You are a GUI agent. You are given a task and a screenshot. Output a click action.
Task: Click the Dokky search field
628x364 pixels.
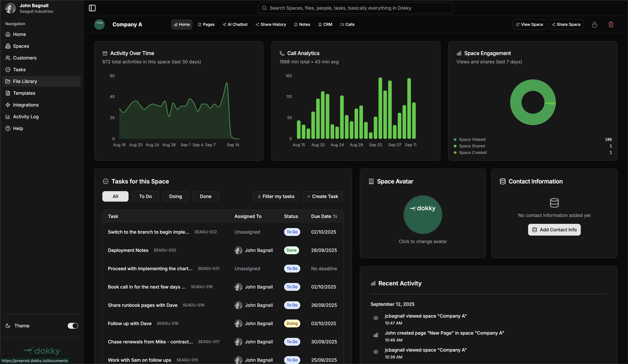point(356,8)
